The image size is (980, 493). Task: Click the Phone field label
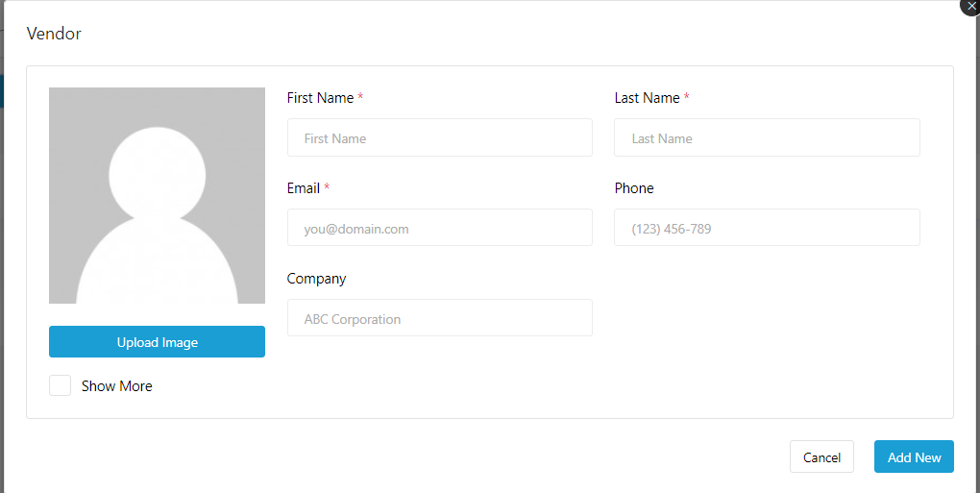(x=634, y=188)
